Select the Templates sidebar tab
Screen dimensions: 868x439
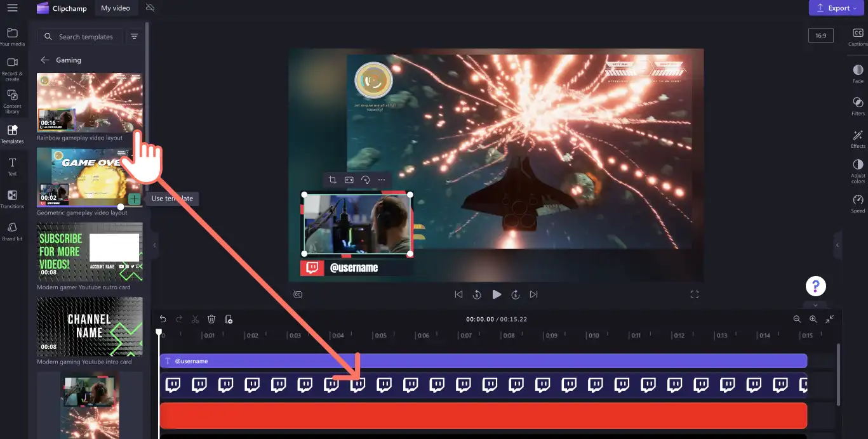[x=12, y=134]
